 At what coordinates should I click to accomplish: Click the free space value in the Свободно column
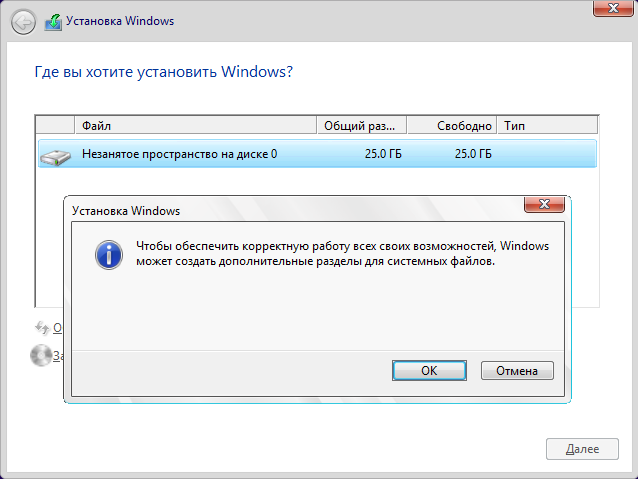point(473,154)
